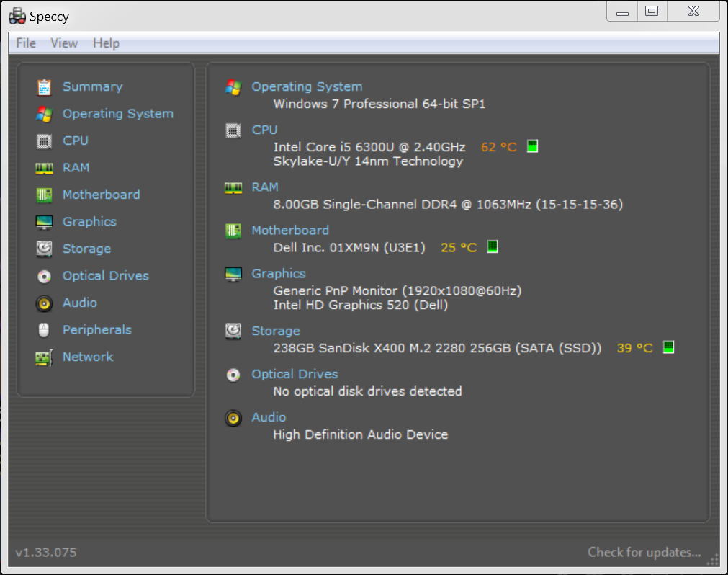This screenshot has width=728, height=575.
Task: Click the version number v1.33.075
Action: 46,552
